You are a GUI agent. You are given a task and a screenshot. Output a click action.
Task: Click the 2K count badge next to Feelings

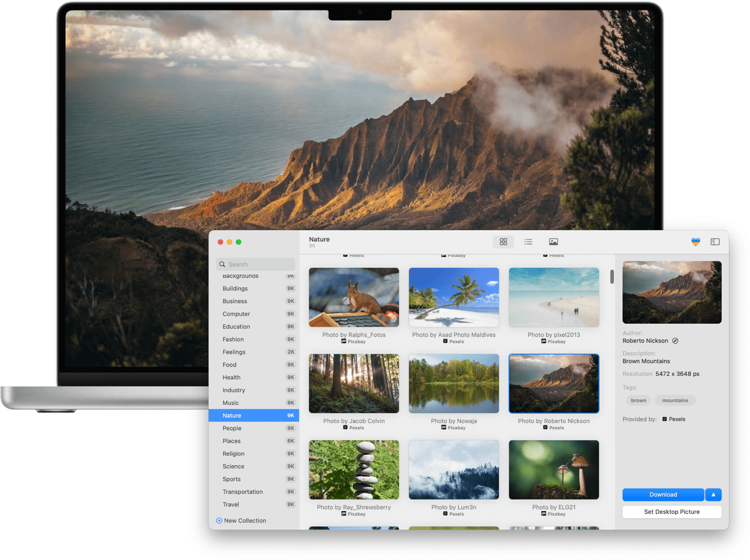(291, 352)
